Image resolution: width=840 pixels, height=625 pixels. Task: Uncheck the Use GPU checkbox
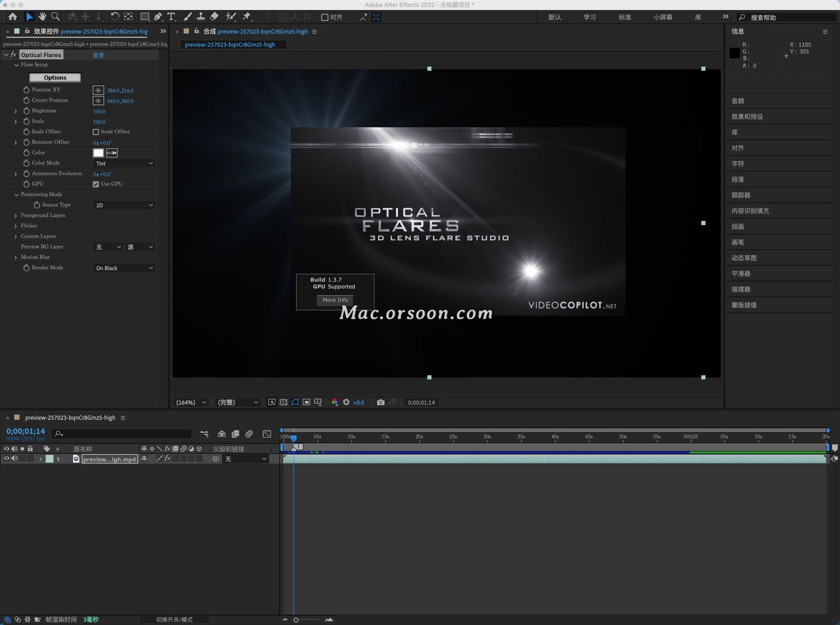tap(96, 184)
